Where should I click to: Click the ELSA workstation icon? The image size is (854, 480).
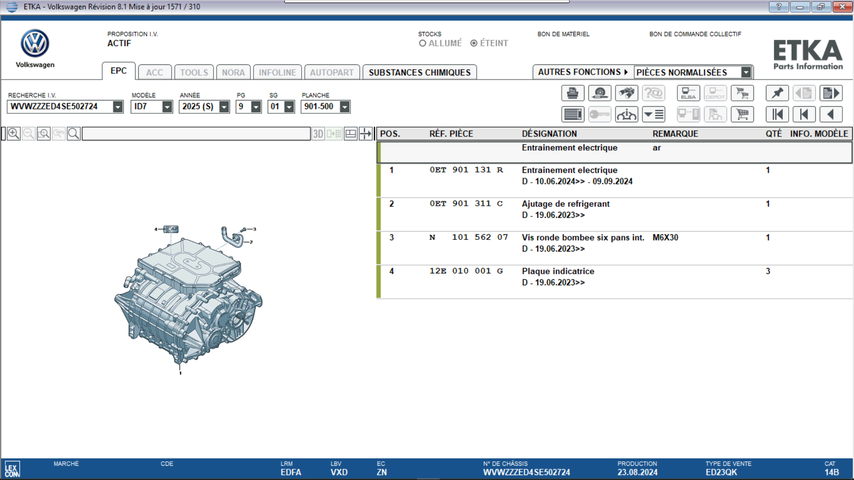tap(688, 93)
